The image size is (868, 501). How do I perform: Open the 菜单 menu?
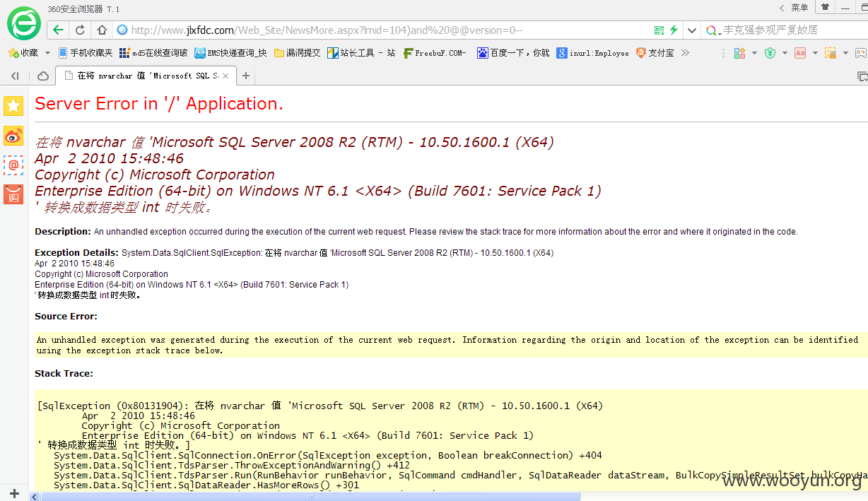click(x=799, y=8)
